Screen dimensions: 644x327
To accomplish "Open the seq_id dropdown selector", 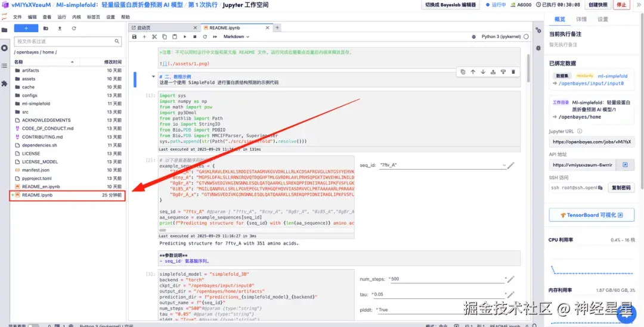I will pos(442,166).
